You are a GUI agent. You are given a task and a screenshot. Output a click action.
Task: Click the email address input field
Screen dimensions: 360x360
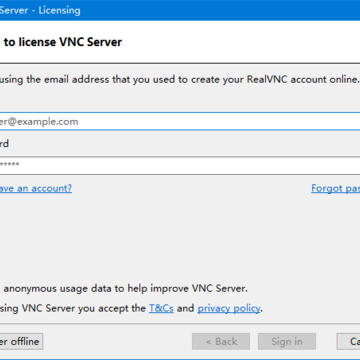pyautogui.click(x=180, y=121)
